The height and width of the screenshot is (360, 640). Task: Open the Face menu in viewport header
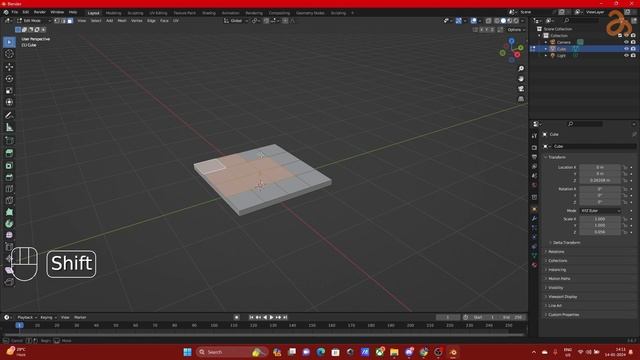(164, 21)
